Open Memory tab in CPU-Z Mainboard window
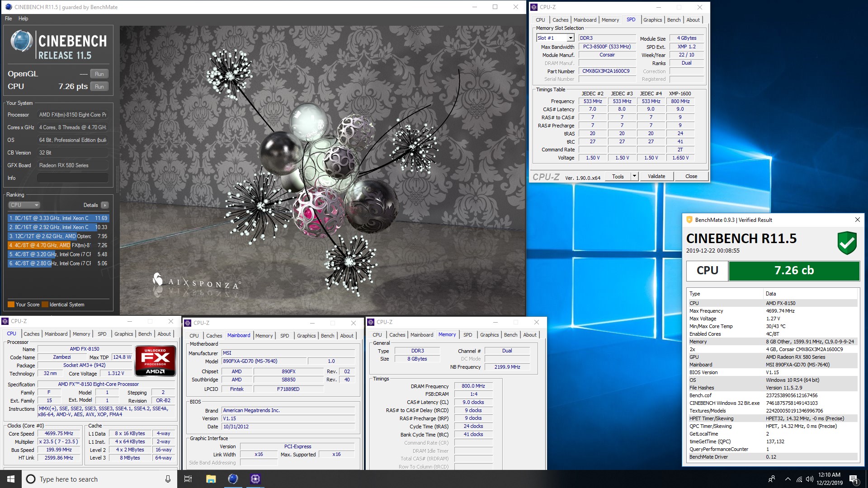Image resolution: width=868 pixels, height=488 pixels. click(x=264, y=336)
